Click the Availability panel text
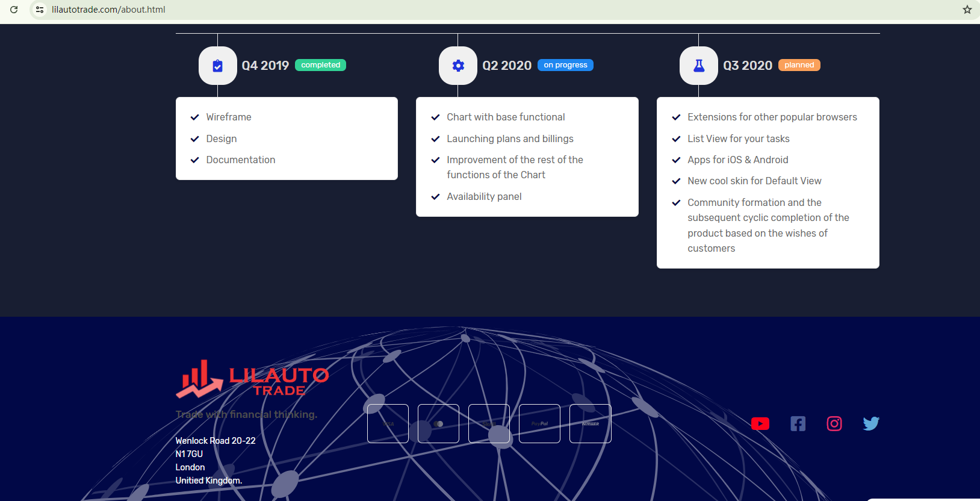Screen dimensions: 980x501 coord(484,196)
